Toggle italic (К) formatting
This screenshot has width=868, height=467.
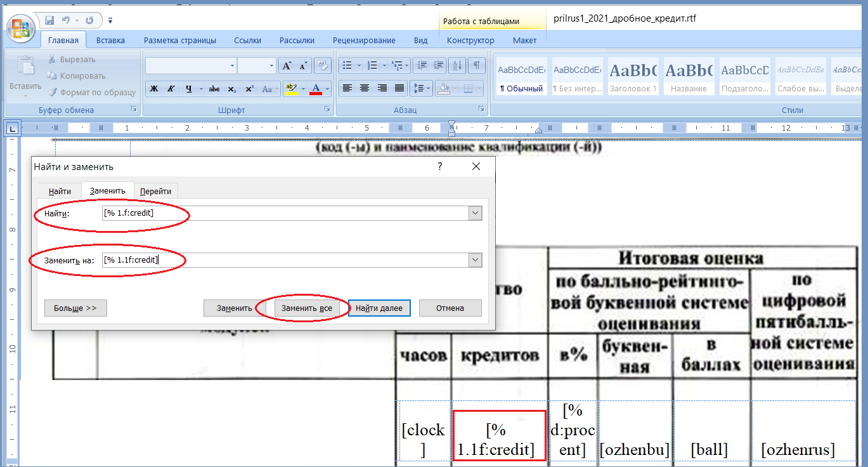tap(171, 89)
